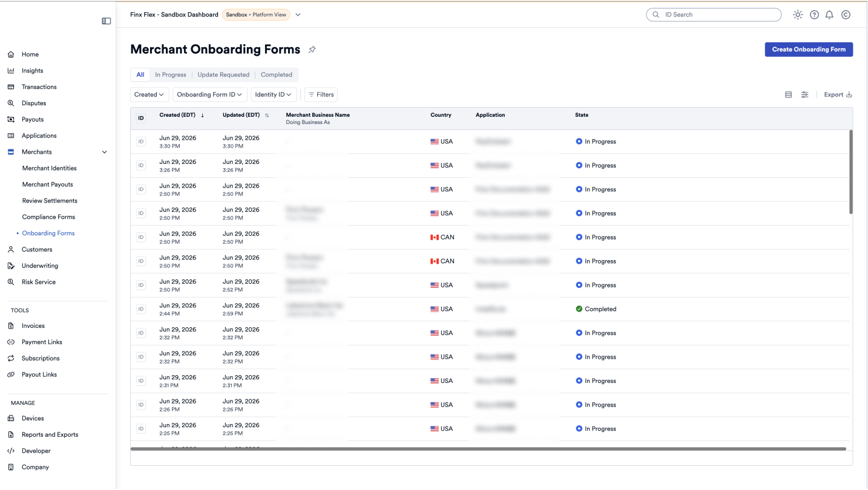Click ID badge of 2:31 PM row

(141, 381)
